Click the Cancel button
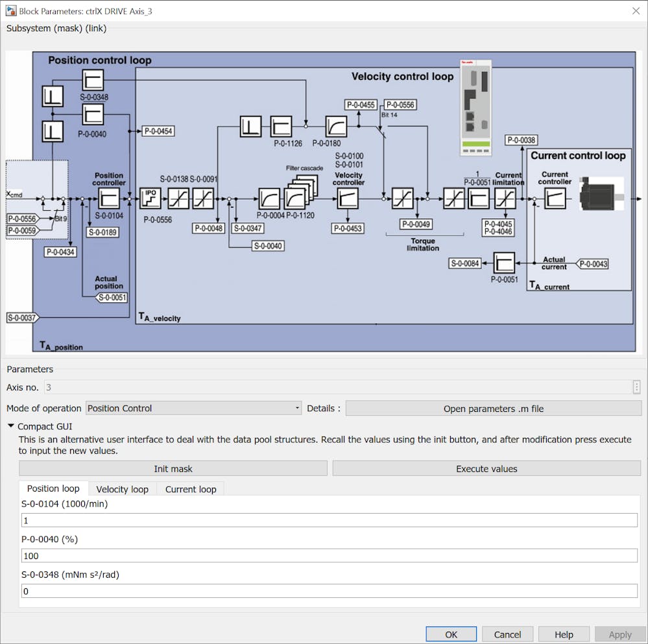648x644 pixels. pos(507,634)
